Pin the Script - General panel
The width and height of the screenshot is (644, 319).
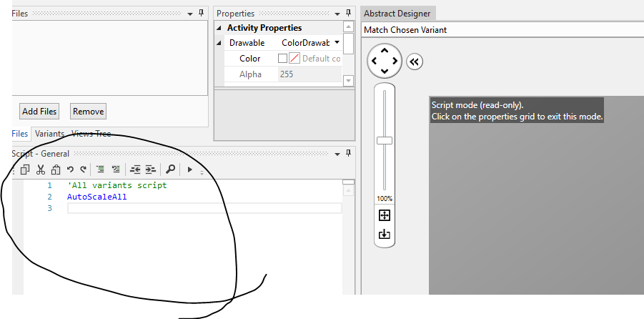click(x=348, y=153)
